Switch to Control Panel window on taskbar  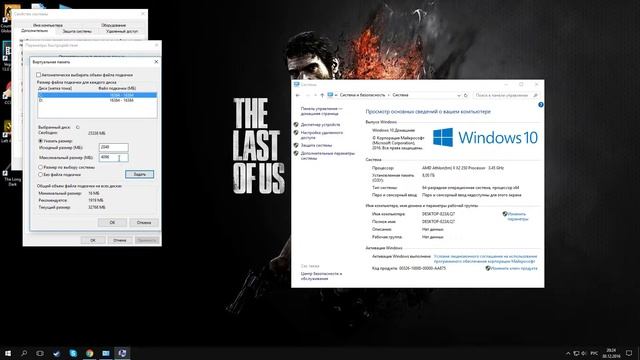point(106,353)
